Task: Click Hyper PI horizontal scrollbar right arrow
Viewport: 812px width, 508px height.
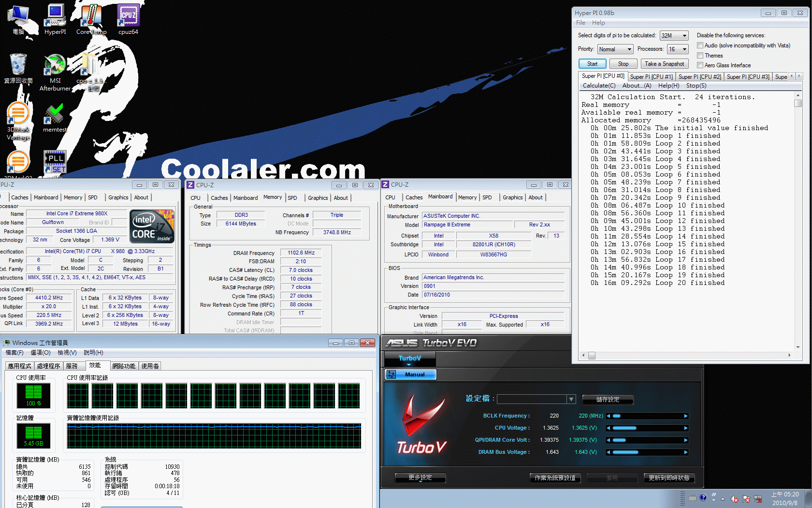Action: point(789,356)
